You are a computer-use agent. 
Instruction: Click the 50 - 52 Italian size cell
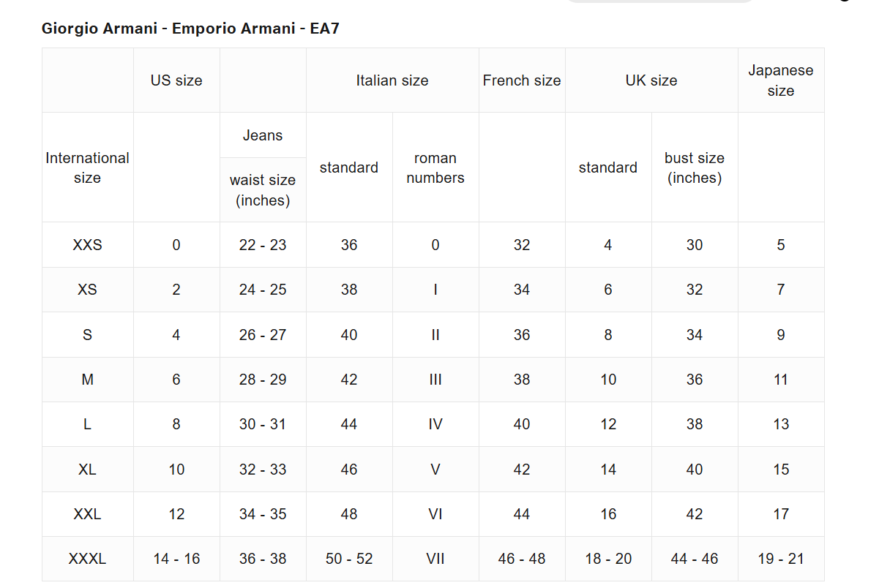click(349, 559)
